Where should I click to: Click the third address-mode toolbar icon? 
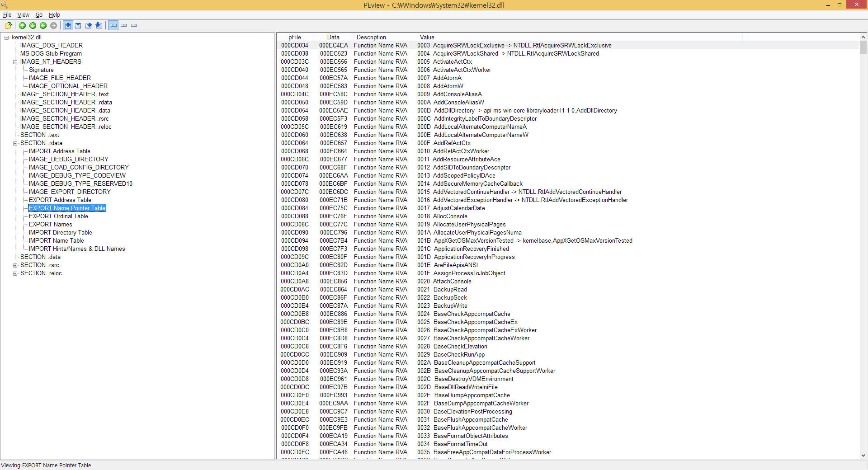coord(89,25)
